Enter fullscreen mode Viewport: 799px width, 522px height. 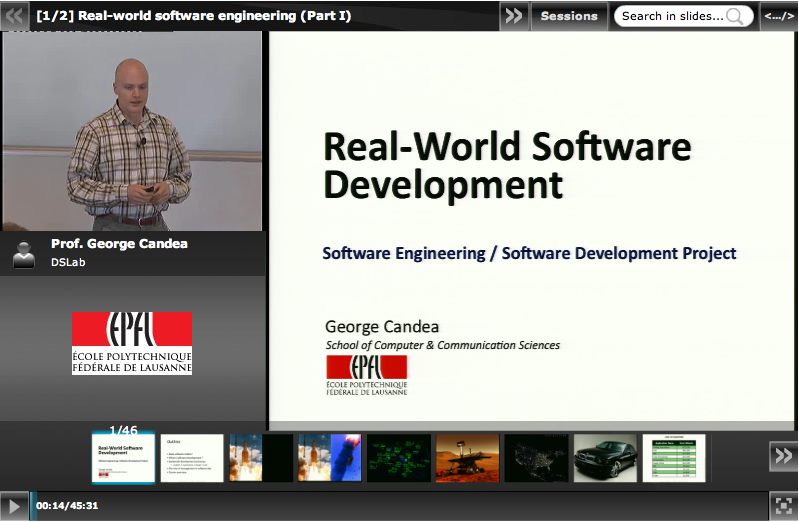pos(783,506)
